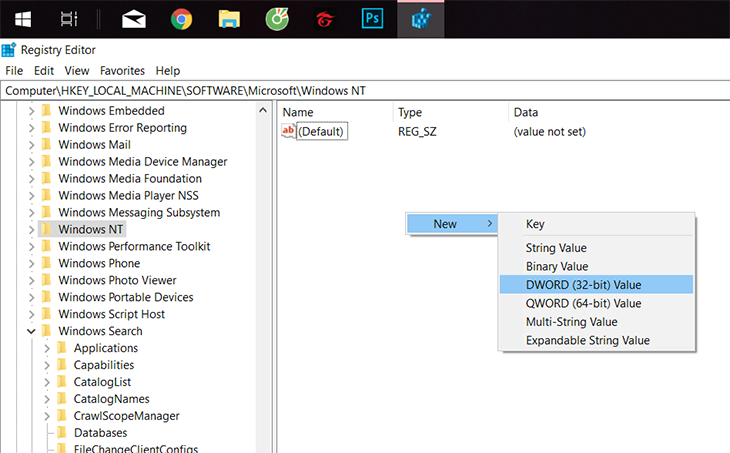
Task: Select the FileChangeClientConfigs key
Action: coord(136,449)
